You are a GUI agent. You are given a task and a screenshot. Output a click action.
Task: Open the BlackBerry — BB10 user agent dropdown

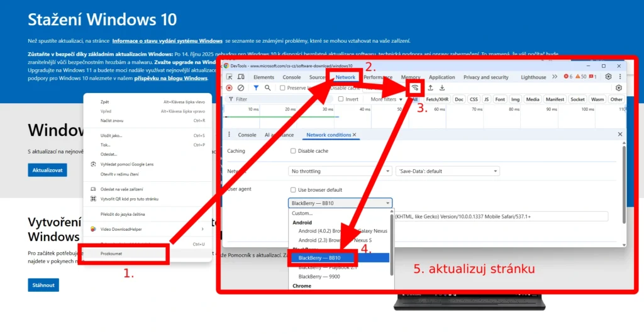pos(340,203)
